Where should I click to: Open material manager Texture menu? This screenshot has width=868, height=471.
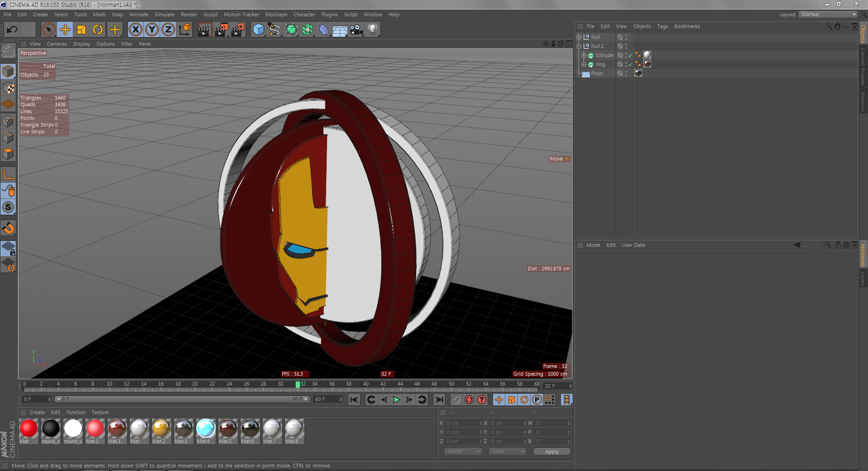point(100,412)
